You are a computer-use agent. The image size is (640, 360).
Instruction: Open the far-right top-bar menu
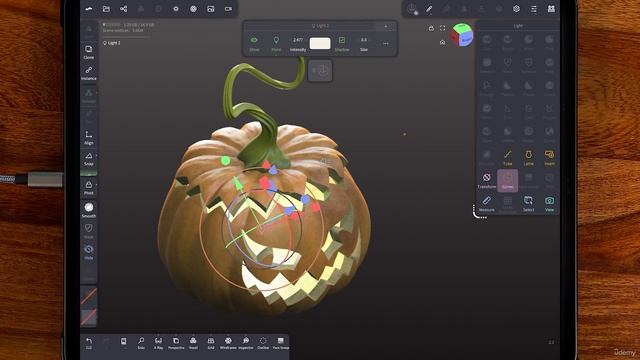pos(551,9)
